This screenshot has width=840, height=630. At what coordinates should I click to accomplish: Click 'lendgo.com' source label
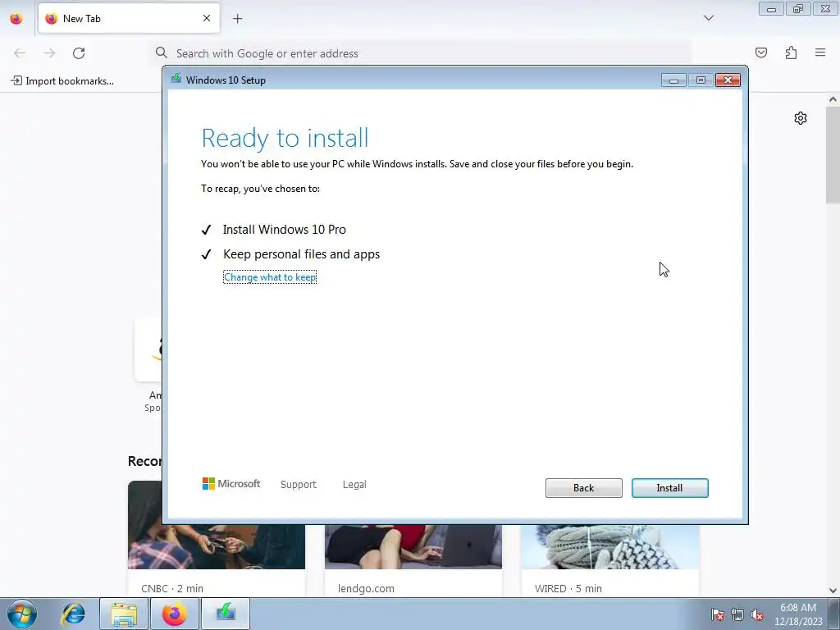pos(366,588)
